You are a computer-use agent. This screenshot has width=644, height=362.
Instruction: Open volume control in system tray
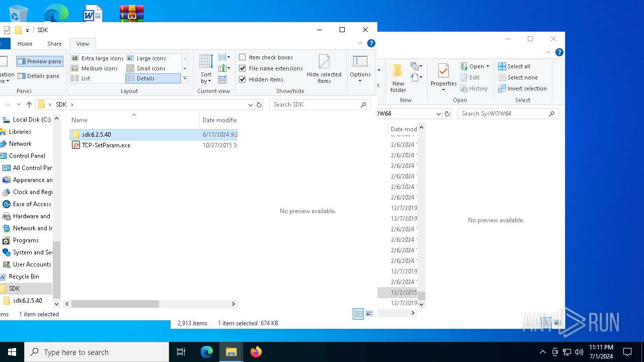click(579, 352)
